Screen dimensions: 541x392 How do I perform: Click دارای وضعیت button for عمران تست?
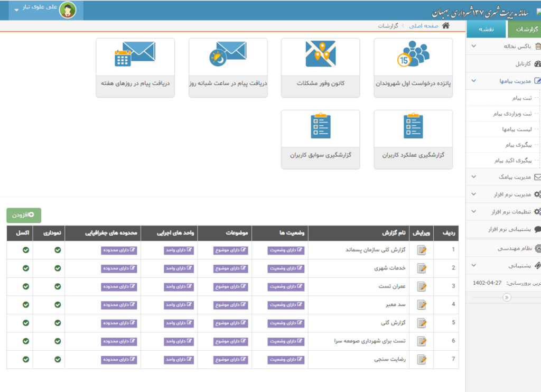pyautogui.click(x=286, y=286)
